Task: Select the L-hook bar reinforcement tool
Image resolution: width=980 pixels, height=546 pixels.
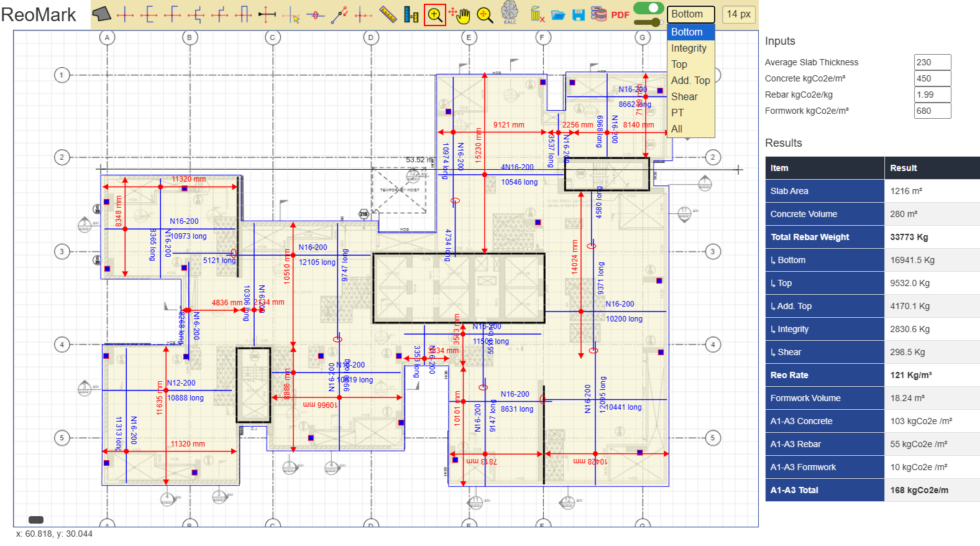Action: pyautogui.click(x=172, y=15)
